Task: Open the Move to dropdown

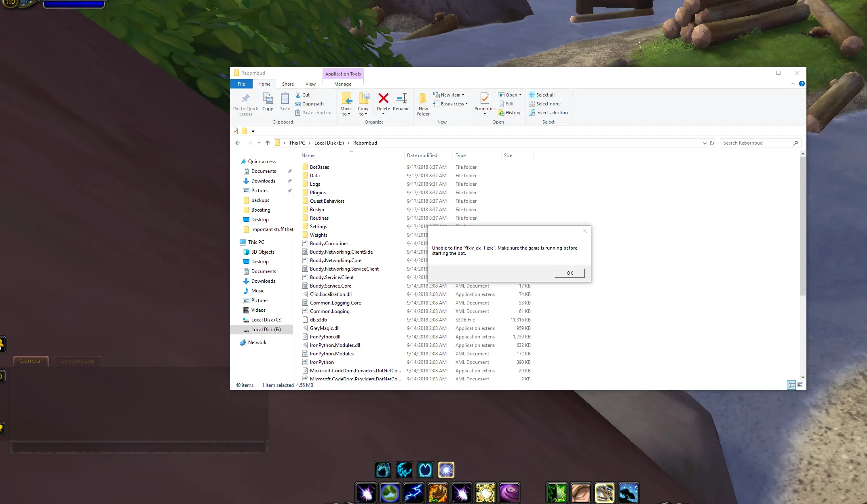Action: [x=346, y=111]
